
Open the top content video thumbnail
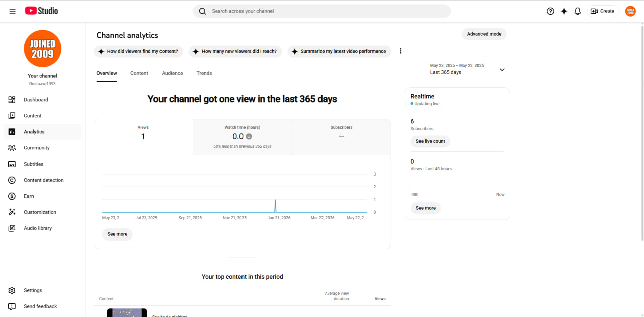pos(127,312)
